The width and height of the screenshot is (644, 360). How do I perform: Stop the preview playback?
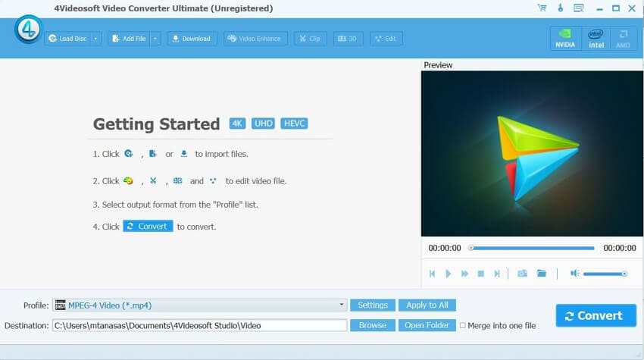[x=481, y=274]
